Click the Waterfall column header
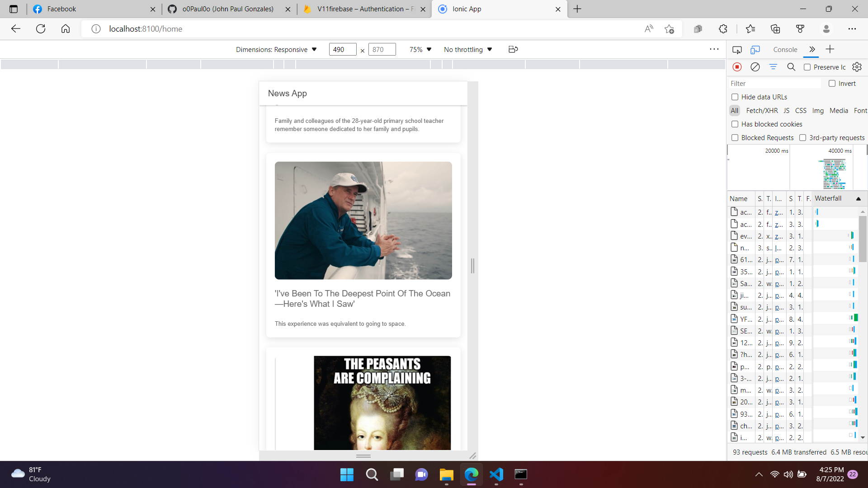 click(x=828, y=198)
